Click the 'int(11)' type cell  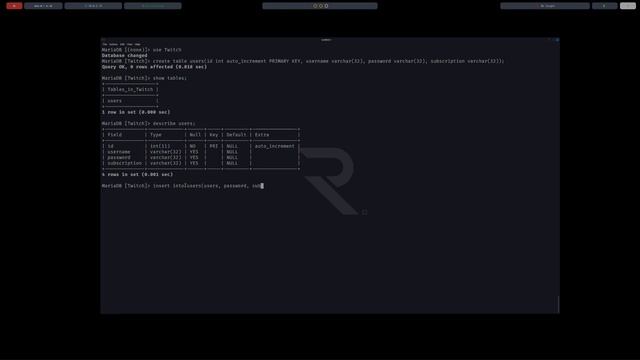160,146
